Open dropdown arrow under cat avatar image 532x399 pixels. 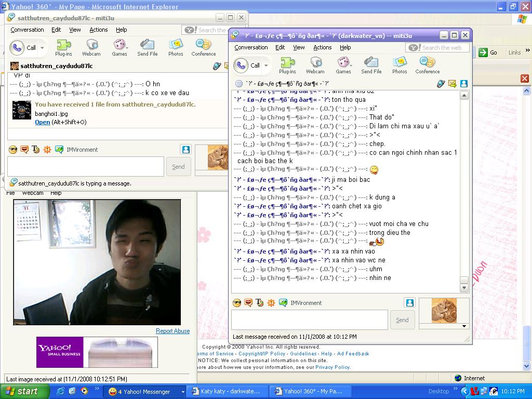tap(463, 326)
